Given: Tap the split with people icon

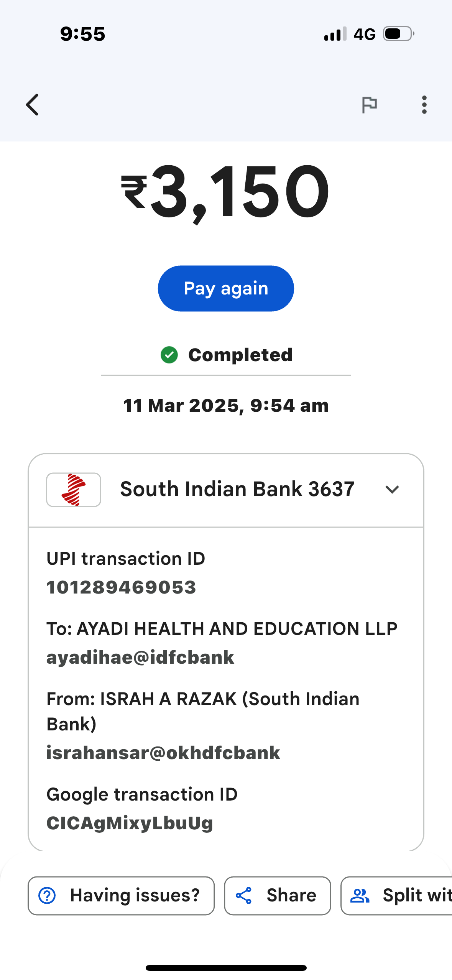Looking at the screenshot, I should pos(360,896).
